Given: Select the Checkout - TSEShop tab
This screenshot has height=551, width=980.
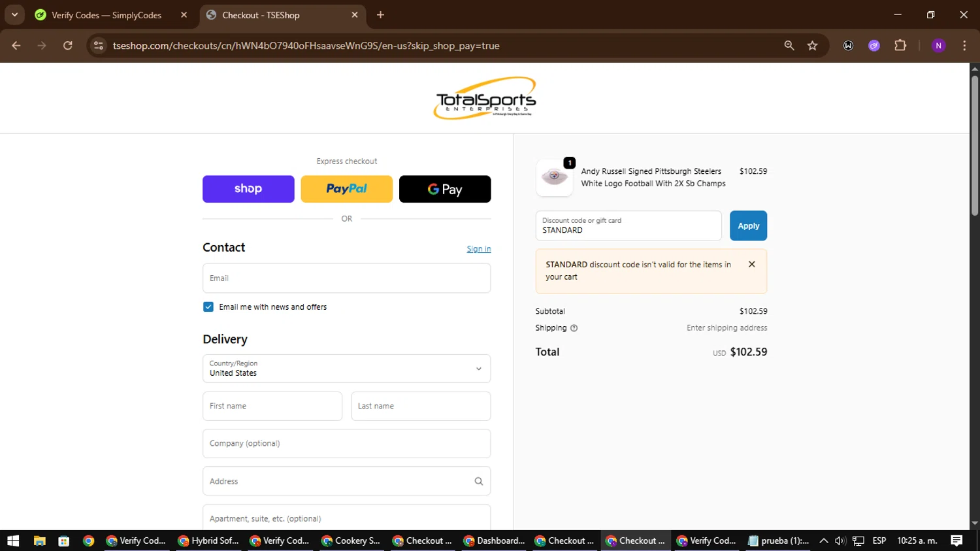Looking at the screenshot, I should (x=282, y=15).
